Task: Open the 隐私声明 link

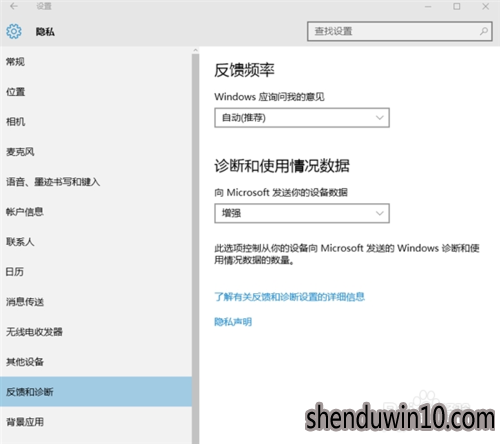Action: 233,322
